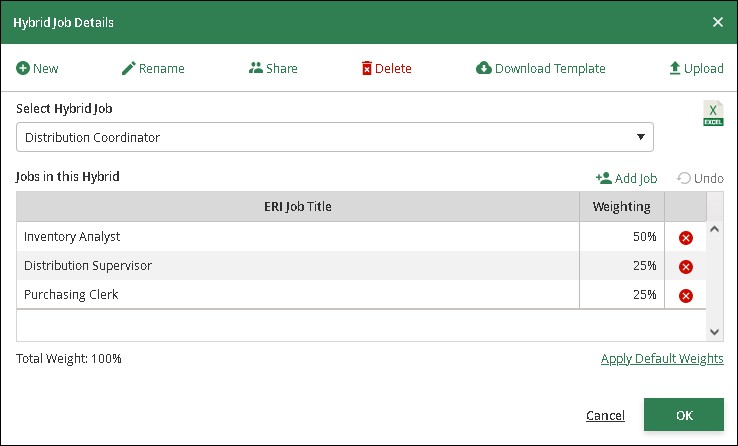Select the Inventory Analyst job title cell
Viewport: 738px width, 446px height.
298,237
